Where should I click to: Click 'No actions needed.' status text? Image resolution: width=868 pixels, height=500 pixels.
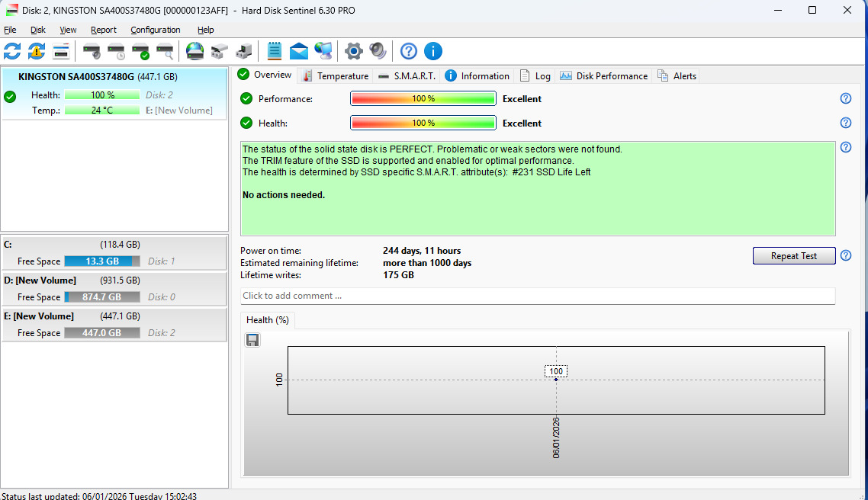click(284, 194)
